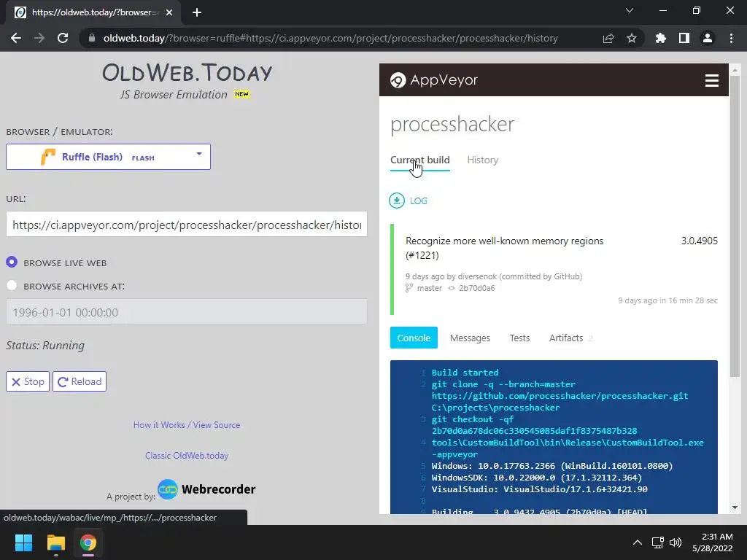
Task: Open Chrome three-dot menu
Action: tap(731, 38)
